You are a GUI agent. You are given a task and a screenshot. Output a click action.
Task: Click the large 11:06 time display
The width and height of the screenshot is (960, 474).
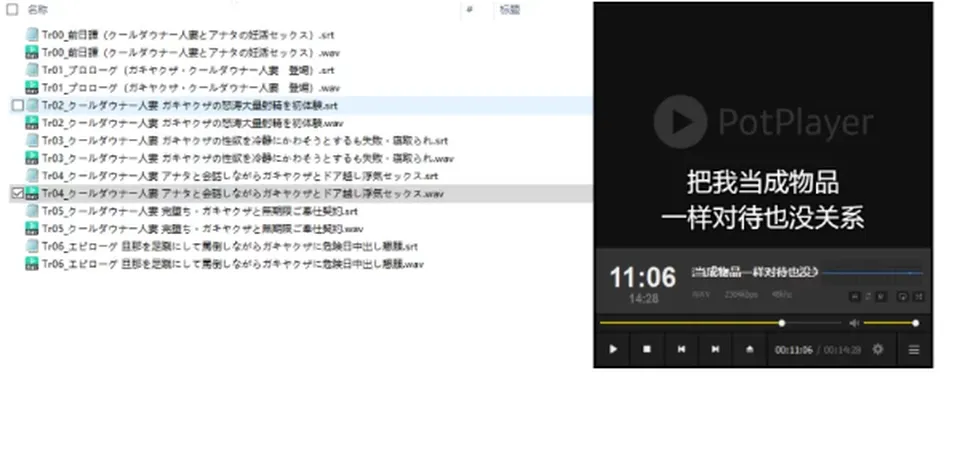(643, 277)
